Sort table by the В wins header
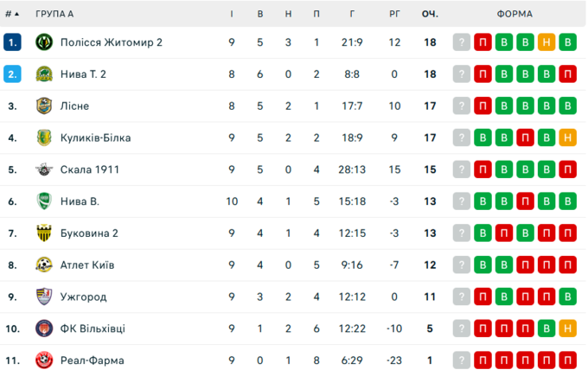 [x=260, y=14]
